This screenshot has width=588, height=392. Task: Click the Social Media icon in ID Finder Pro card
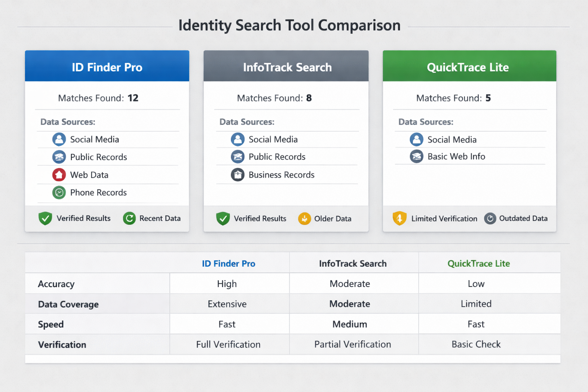pos(59,139)
